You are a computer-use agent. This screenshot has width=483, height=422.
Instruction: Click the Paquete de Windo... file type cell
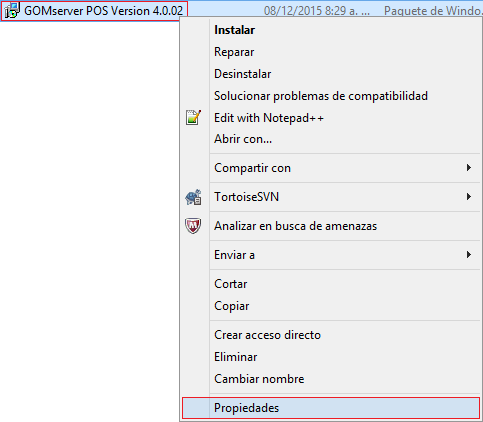(x=433, y=11)
